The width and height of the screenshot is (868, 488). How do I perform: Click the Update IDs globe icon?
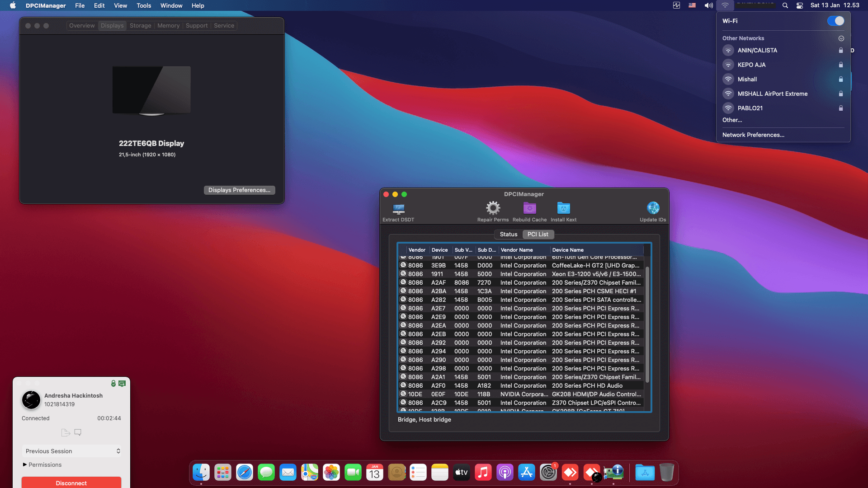click(653, 208)
